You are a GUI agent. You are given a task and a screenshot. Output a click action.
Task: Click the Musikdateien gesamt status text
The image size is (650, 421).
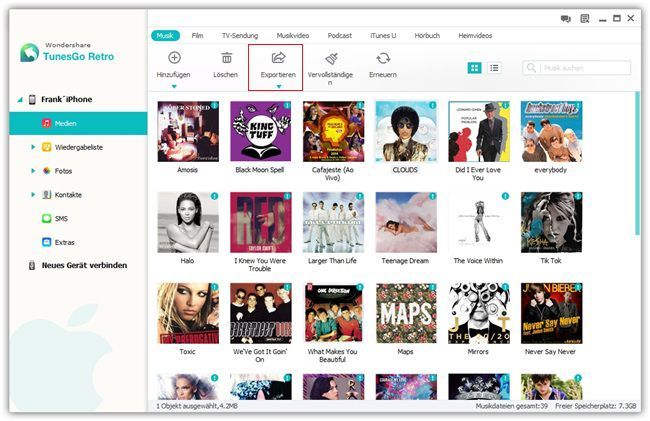pos(512,406)
